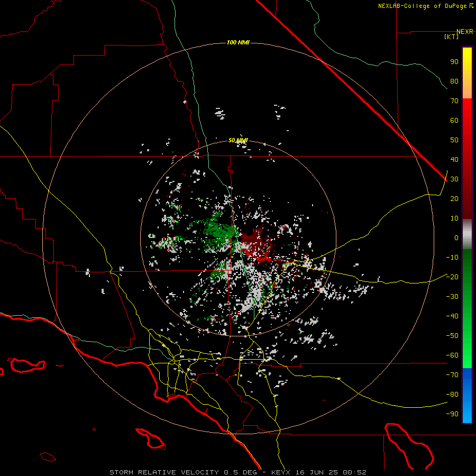Click the 50 value on the velocity scale
The image size is (476, 476).
pyautogui.click(x=454, y=140)
